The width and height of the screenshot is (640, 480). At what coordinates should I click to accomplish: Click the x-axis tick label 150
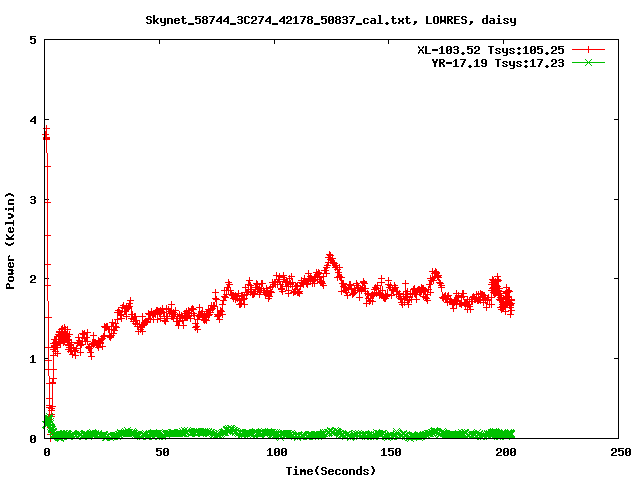391,452
